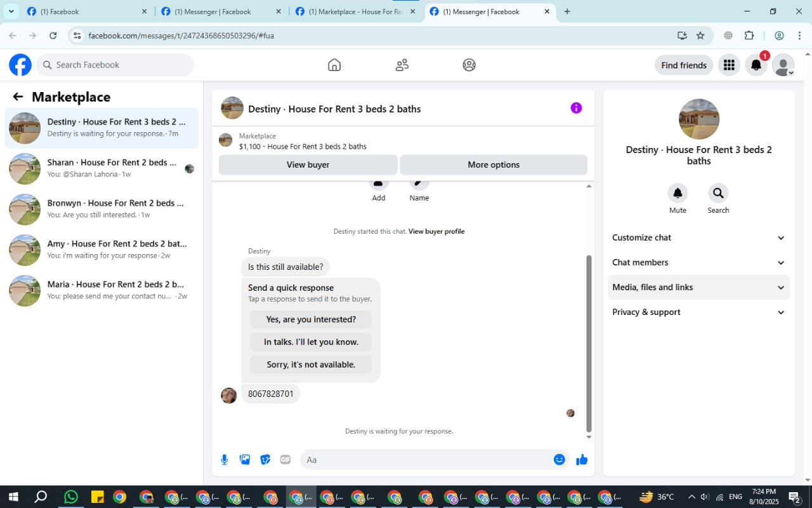Choose a GIF icon

tap(285, 460)
